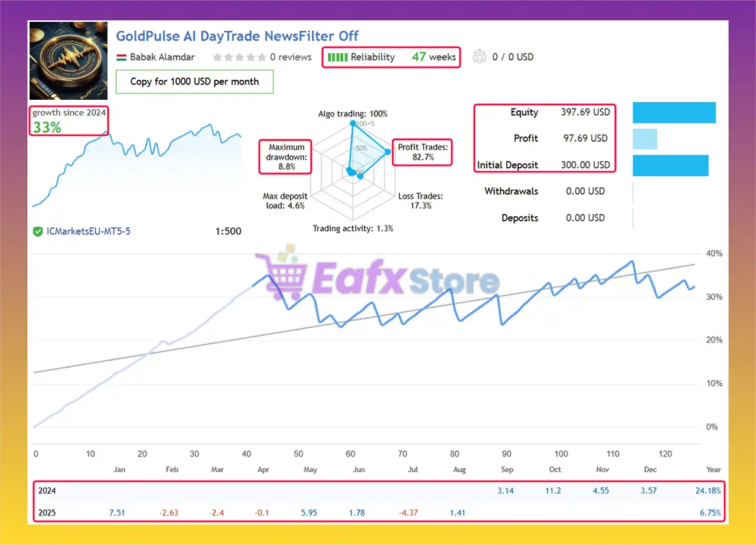Viewport: 756px width, 545px height.
Task: Click the star rating icons
Action: pos(239,57)
